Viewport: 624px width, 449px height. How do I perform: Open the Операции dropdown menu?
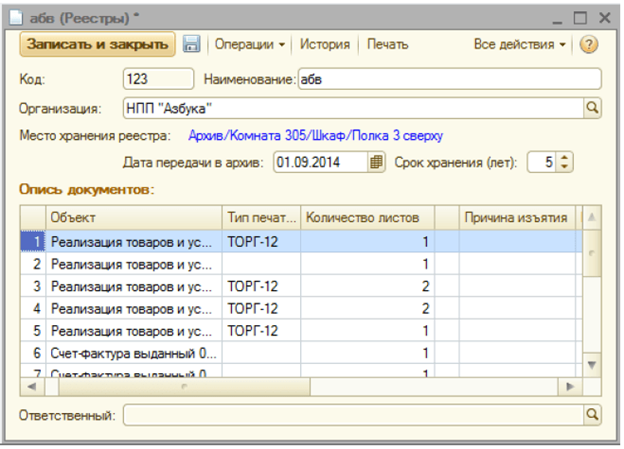[249, 45]
